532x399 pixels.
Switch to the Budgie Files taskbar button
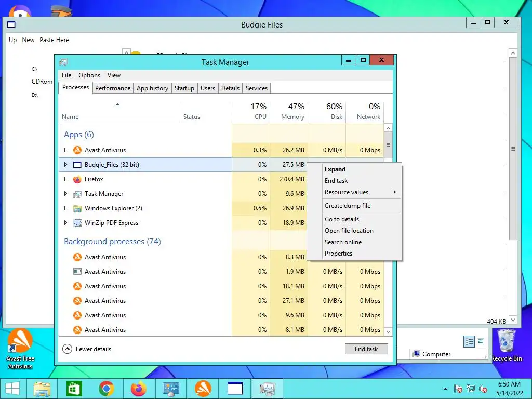tap(235, 389)
